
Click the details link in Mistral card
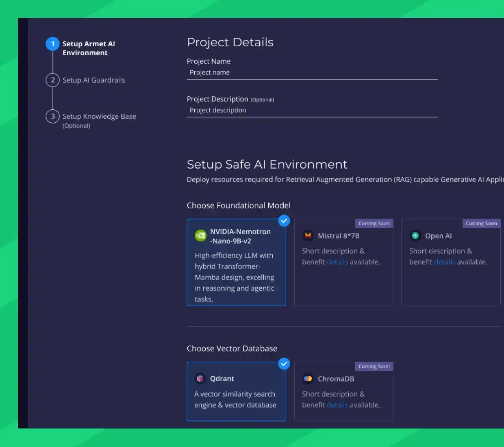337,262
